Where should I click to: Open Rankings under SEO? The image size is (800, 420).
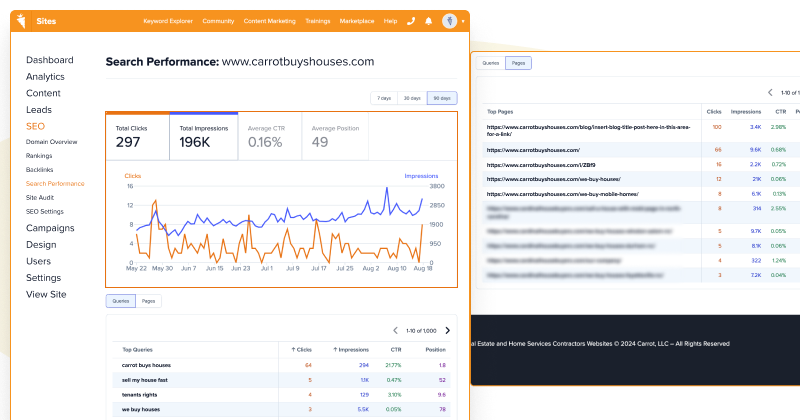pos(39,156)
